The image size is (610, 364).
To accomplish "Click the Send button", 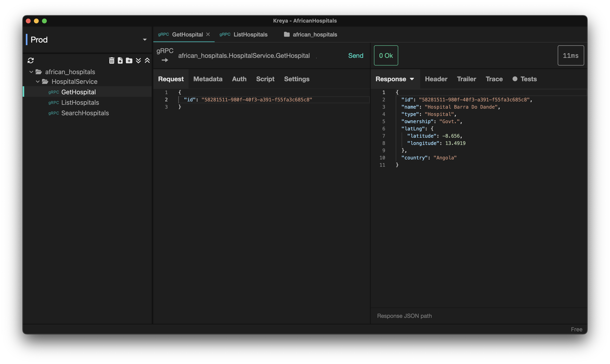I will click(356, 55).
